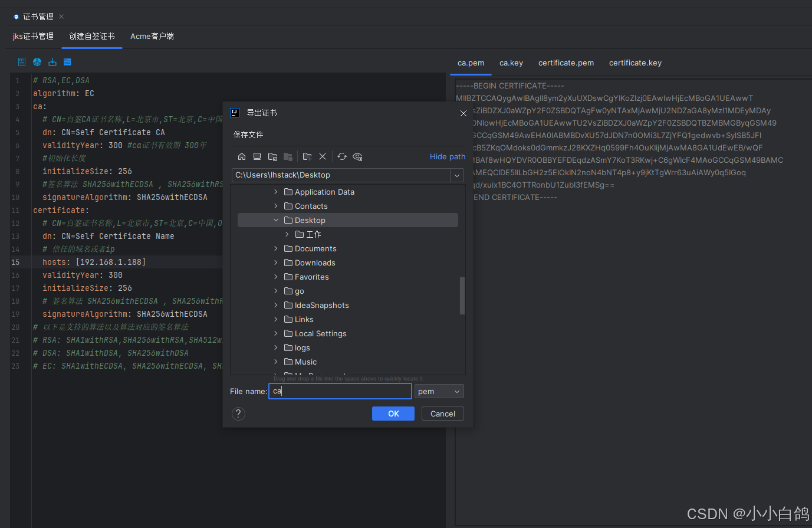Switch to the Acme客户端 tab
The image size is (812, 528).
click(152, 37)
